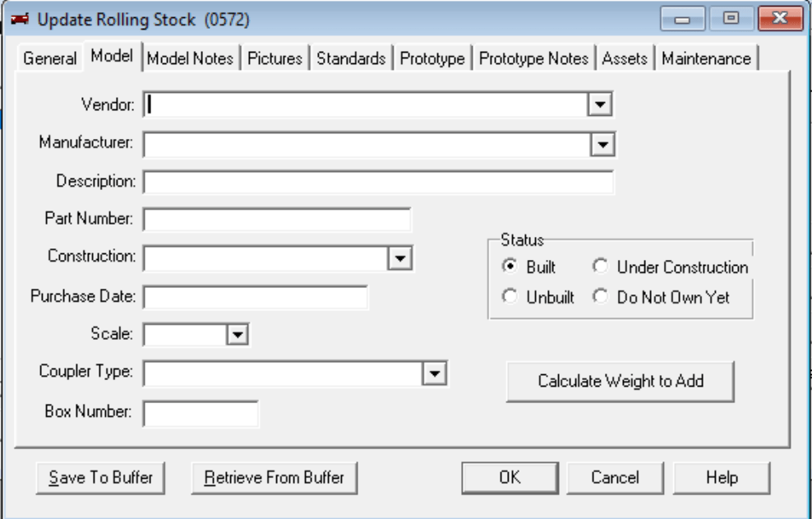The height and width of the screenshot is (519, 812).
Task: Expand the Coupler Type dropdown
Action: pos(434,373)
